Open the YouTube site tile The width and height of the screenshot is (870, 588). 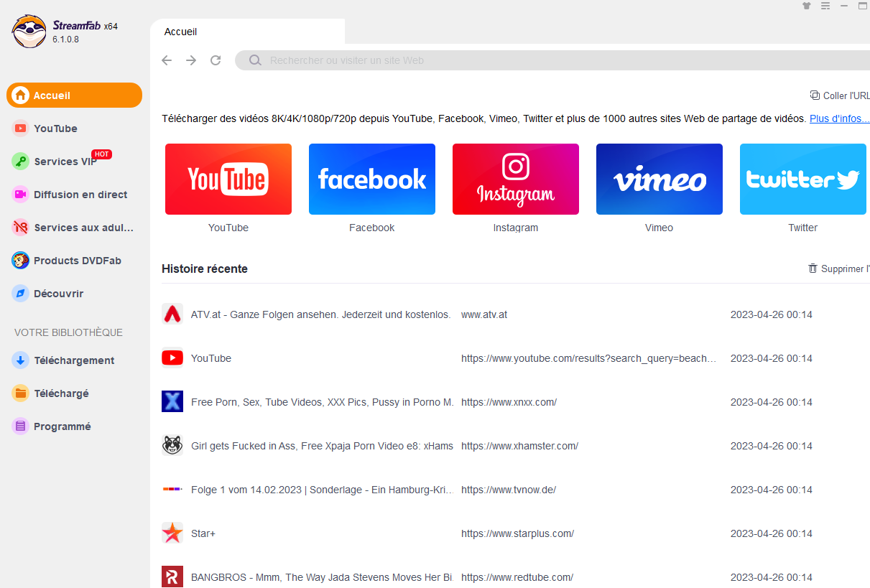pyautogui.click(x=228, y=179)
